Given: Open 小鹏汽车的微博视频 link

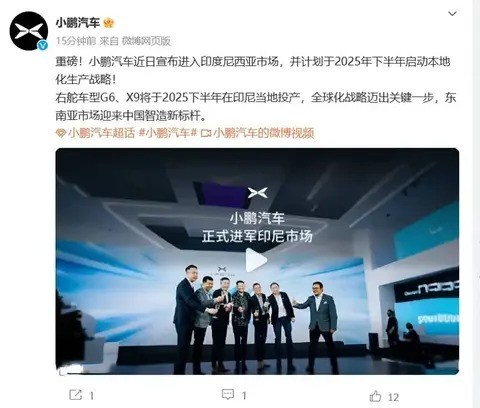Looking at the screenshot, I should pyautogui.click(x=264, y=133).
